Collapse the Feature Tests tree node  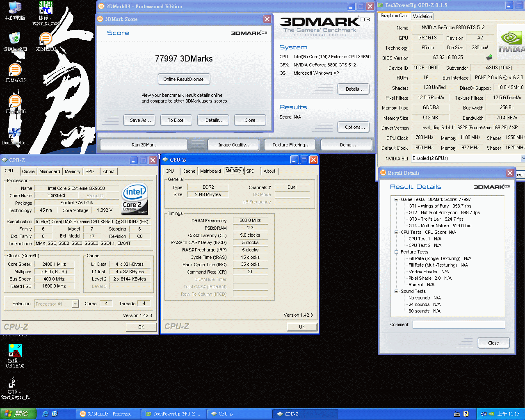[397, 252]
